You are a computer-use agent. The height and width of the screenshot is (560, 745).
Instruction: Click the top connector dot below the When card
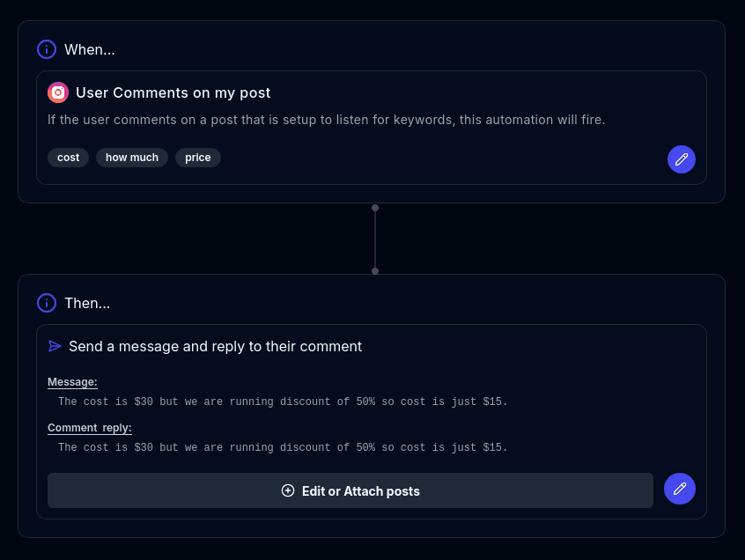(375, 208)
